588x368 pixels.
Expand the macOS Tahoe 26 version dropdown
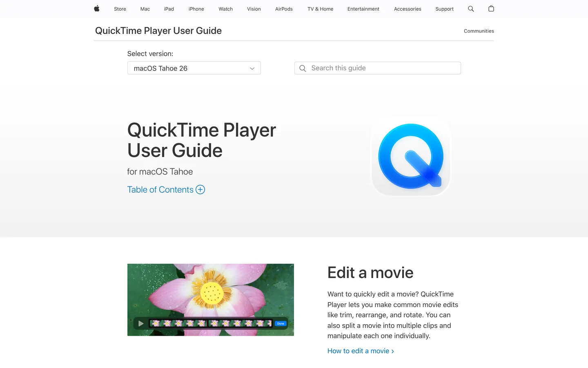click(194, 68)
